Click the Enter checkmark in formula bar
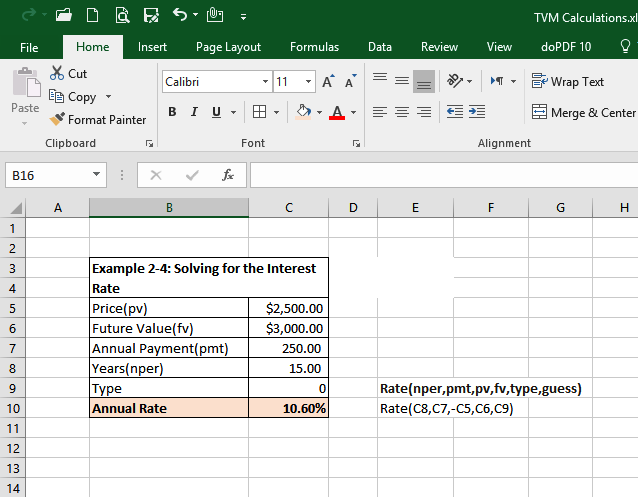The image size is (638, 497). pyautogui.click(x=192, y=175)
